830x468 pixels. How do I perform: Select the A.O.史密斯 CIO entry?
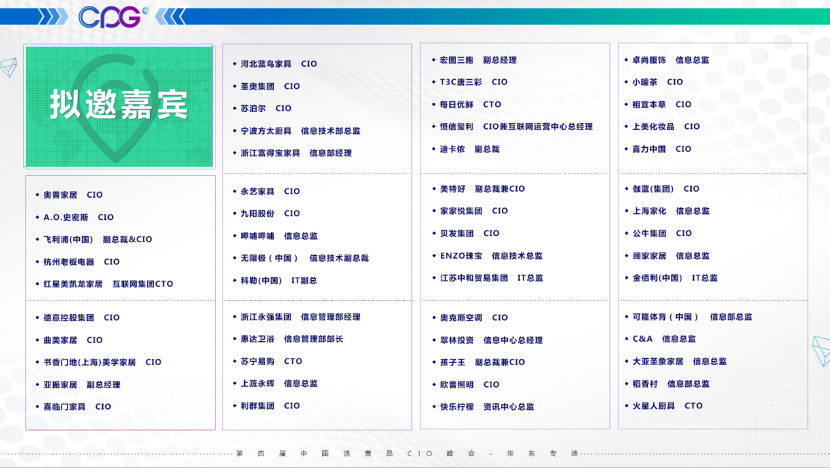pos(78,217)
